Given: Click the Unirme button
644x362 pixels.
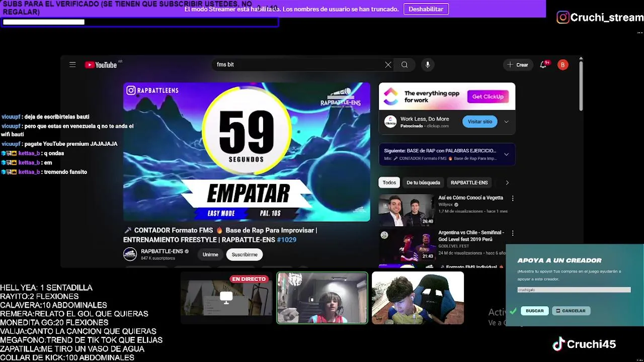Looking at the screenshot, I should click(x=210, y=254).
